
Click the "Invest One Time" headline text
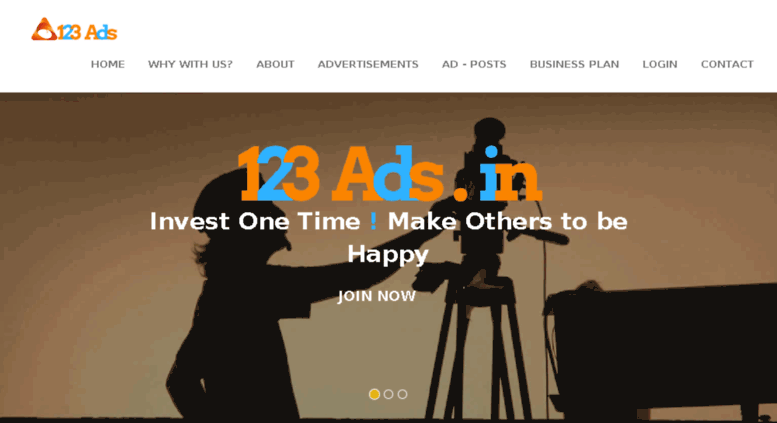(x=255, y=221)
